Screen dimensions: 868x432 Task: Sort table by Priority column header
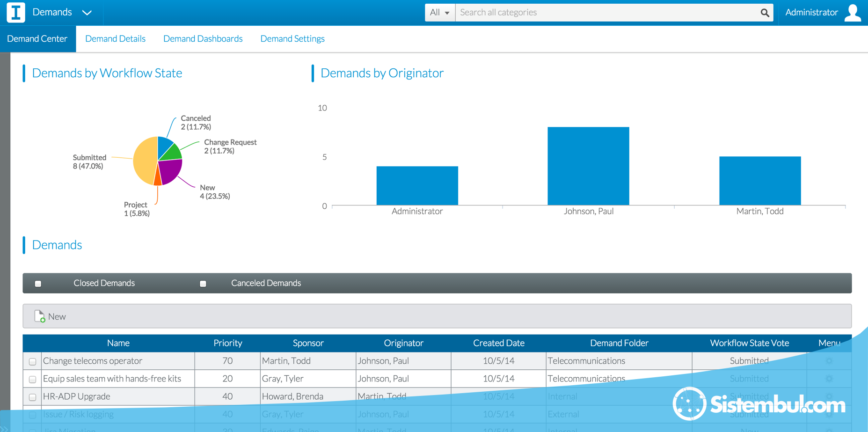coord(227,343)
